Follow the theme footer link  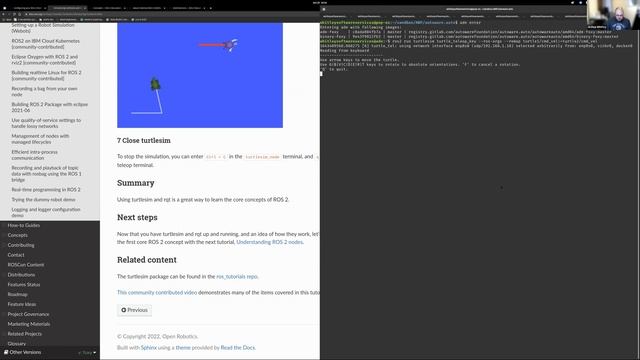[183, 347]
